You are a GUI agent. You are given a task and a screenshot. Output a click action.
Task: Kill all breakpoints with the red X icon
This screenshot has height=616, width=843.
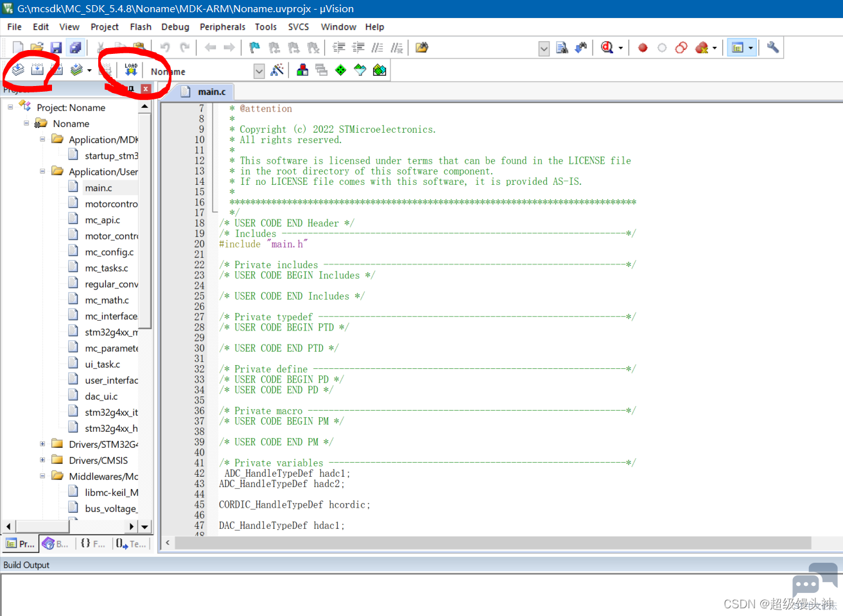pos(702,47)
